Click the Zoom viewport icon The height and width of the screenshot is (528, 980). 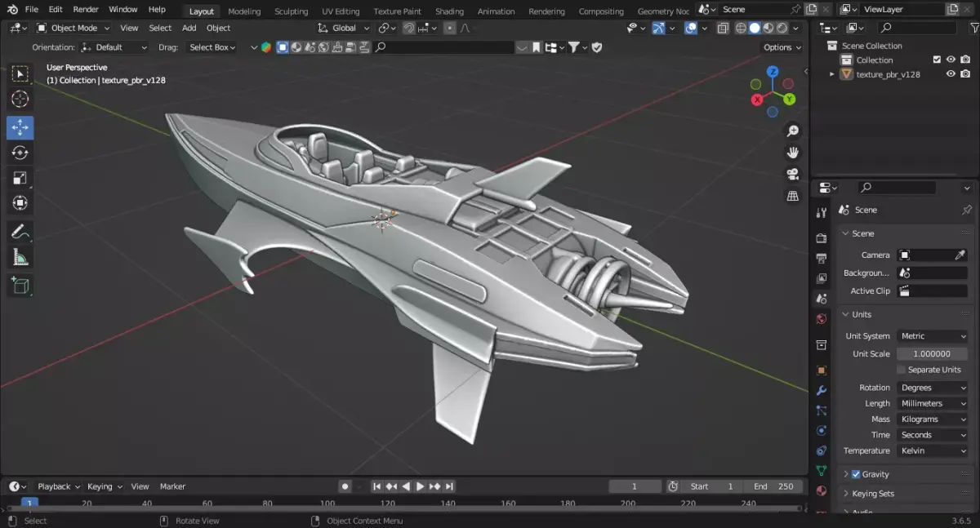(792, 131)
